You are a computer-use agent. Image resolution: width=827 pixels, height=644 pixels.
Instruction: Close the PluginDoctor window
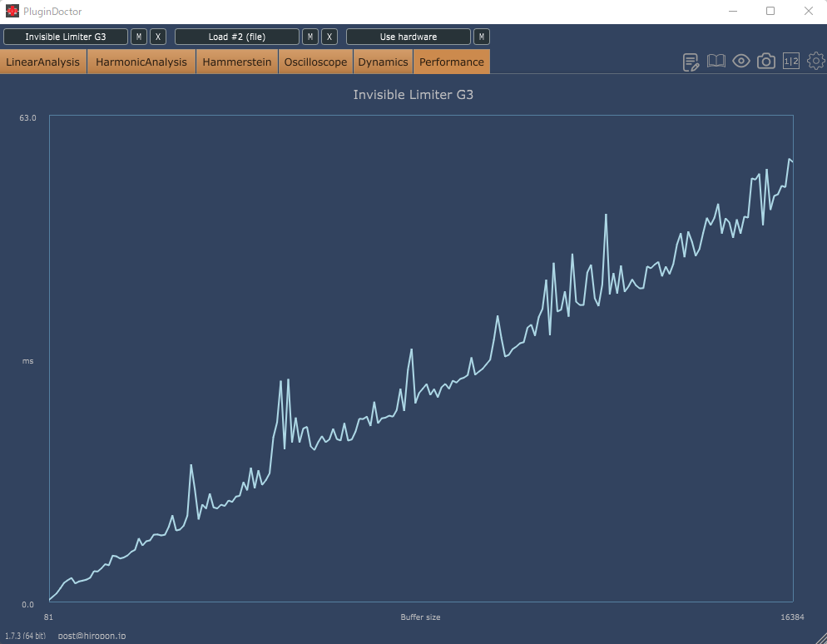pos(808,11)
